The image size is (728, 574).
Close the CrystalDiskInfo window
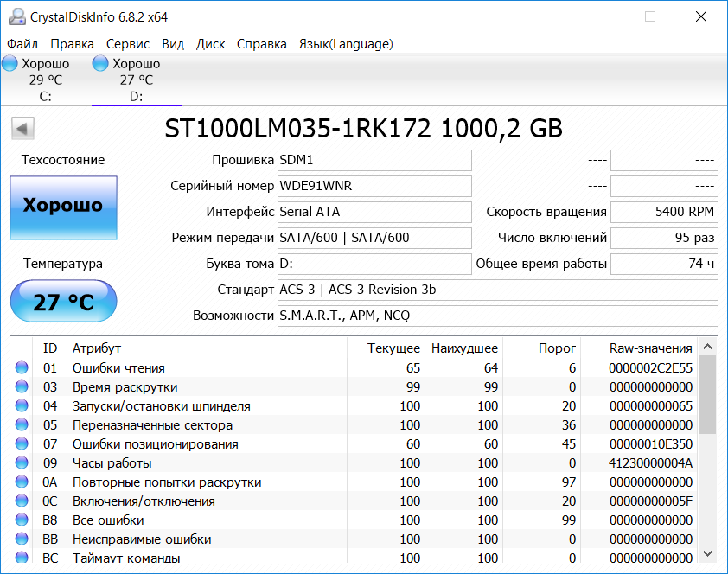pos(701,16)
